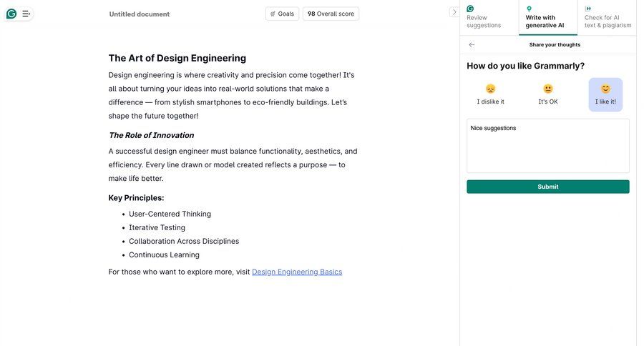
Task: Select the smiling face emoji
Action: coord(605,89)
